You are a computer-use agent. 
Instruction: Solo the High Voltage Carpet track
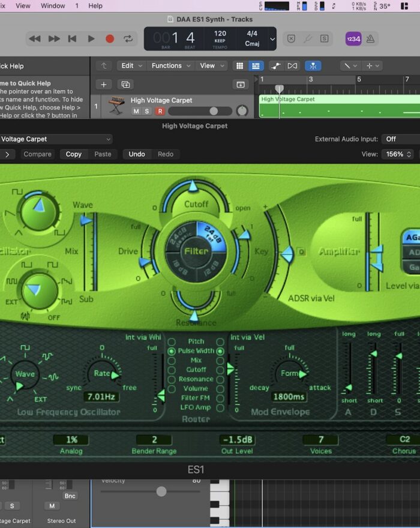click(147, 111)
